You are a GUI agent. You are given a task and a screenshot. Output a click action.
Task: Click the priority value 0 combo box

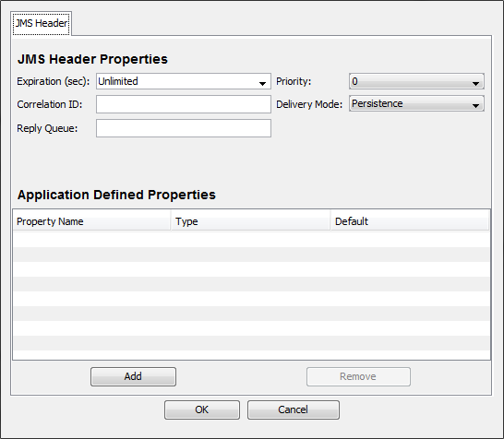(x=416, y=81)
